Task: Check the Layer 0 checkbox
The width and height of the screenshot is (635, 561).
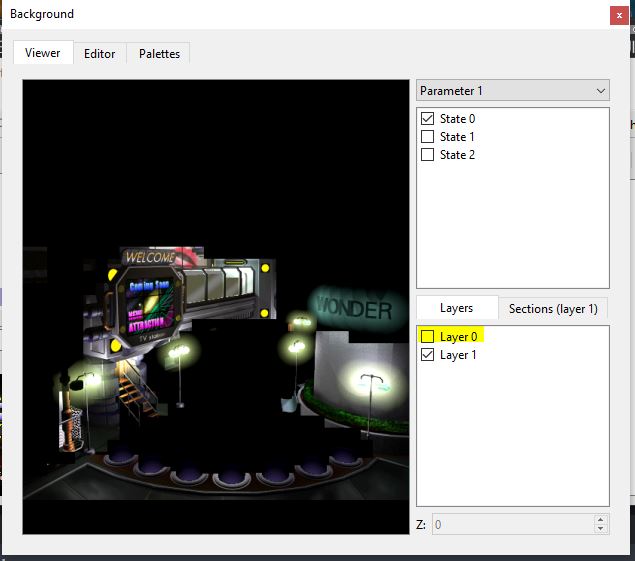Action: point(427,337)
